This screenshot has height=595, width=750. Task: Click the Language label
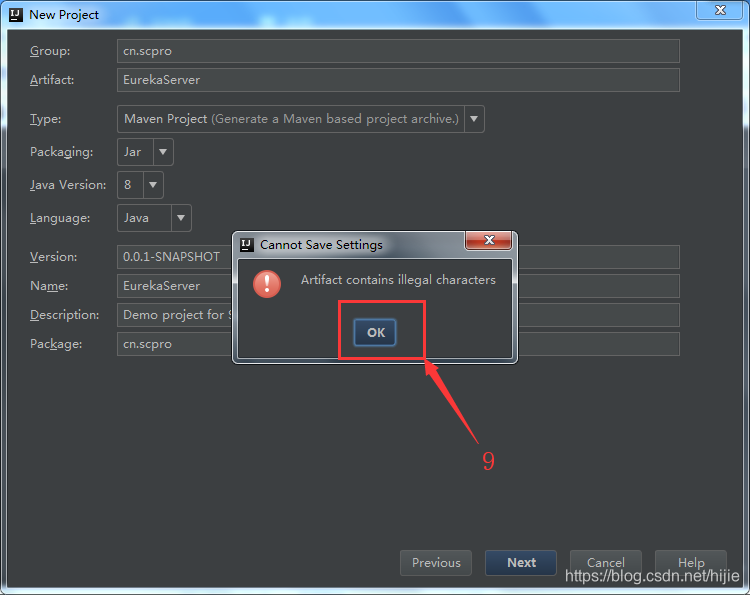tap(60, 218)
